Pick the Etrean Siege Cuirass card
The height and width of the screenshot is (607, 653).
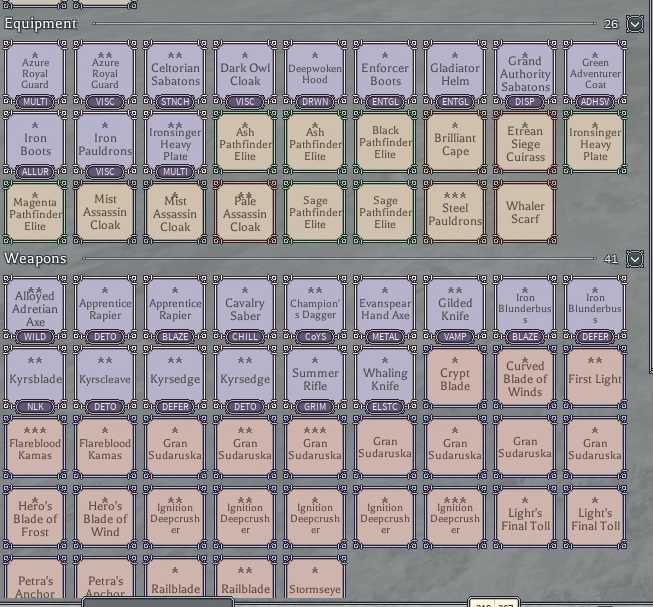click(525, 142)
